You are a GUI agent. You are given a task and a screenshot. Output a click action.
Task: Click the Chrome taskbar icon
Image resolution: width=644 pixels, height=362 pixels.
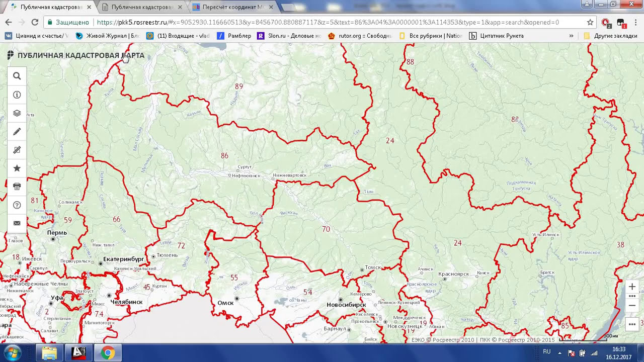(108, 353)
